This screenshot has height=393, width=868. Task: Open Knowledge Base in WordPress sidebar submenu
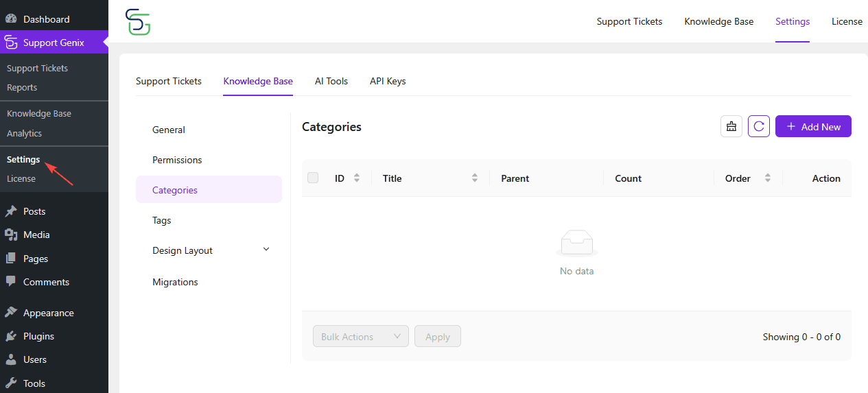pos(39,113)
